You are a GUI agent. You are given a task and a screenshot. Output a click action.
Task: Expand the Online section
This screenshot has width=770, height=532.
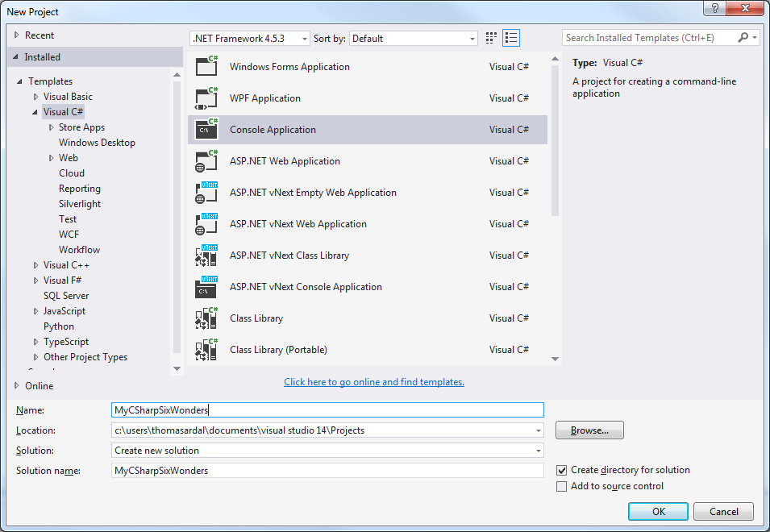pyautogui.click(x=17, y=386)
